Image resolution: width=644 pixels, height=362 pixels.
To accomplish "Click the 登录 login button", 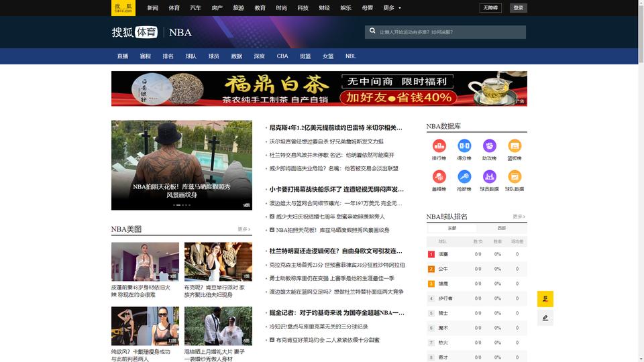I will [x=519, y=8].
